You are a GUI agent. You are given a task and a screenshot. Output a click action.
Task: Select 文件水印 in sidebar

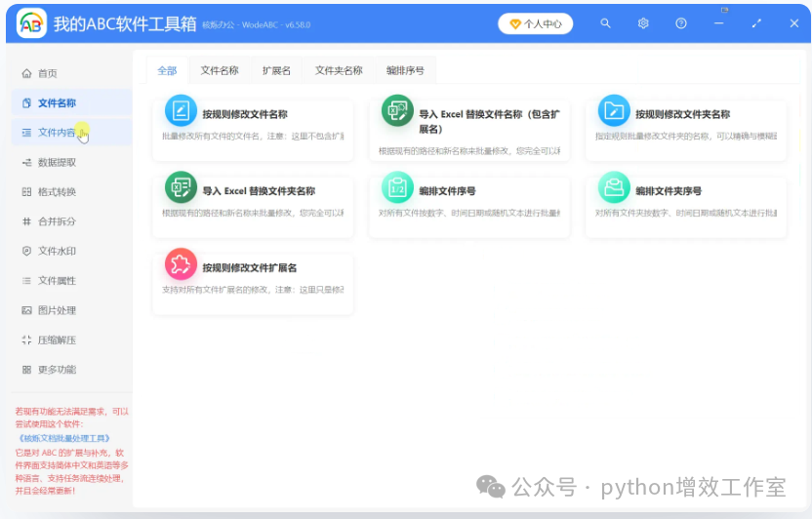pyautogui.click(x=71, y=251)
